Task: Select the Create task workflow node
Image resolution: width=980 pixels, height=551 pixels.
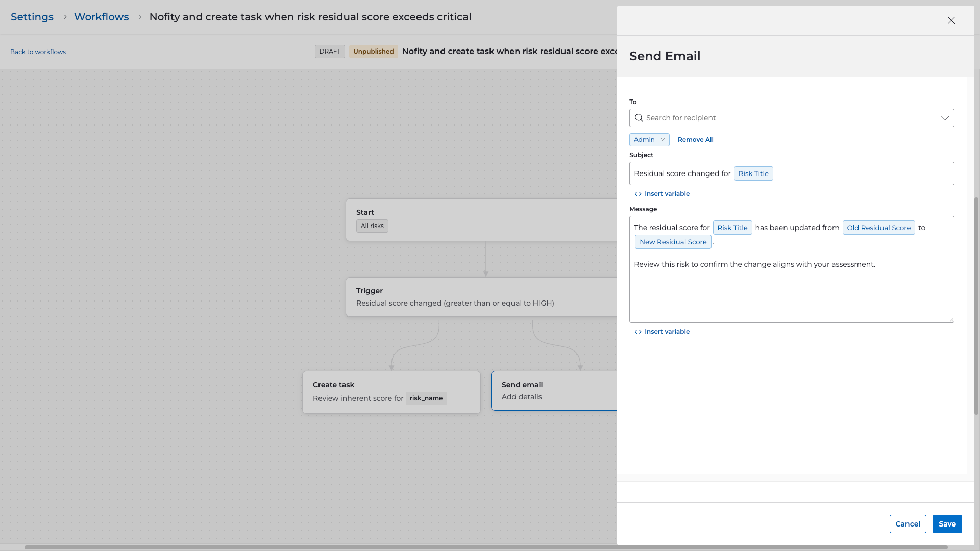Action: pos(391,392)
